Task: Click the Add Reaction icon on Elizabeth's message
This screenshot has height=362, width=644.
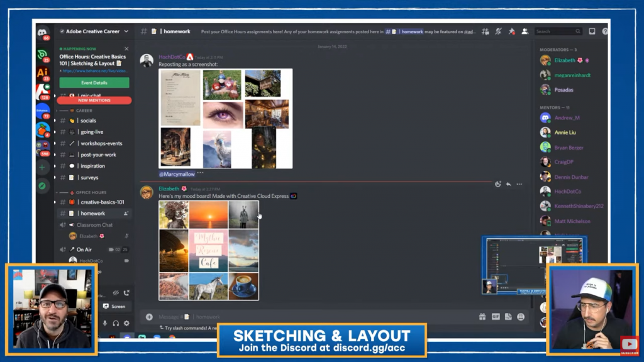Action: click(x=498, y=184)
